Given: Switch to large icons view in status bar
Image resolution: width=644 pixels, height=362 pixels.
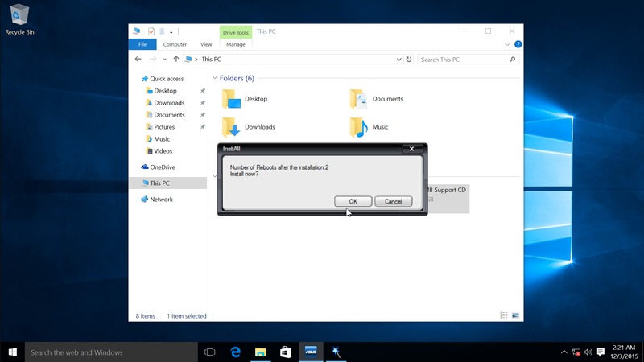Looking at the screenshot, I should [x=517, y=316].
